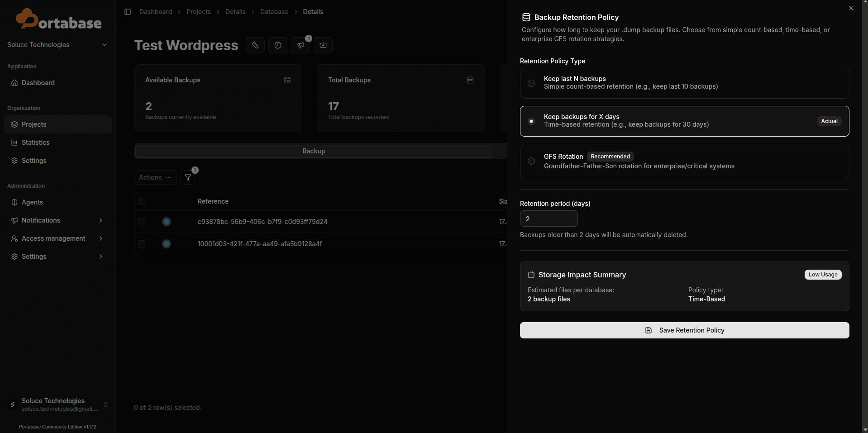This screenshot has width=868, height=433.
Task: Click the clock schedule icon button
Action: [278, 45]
